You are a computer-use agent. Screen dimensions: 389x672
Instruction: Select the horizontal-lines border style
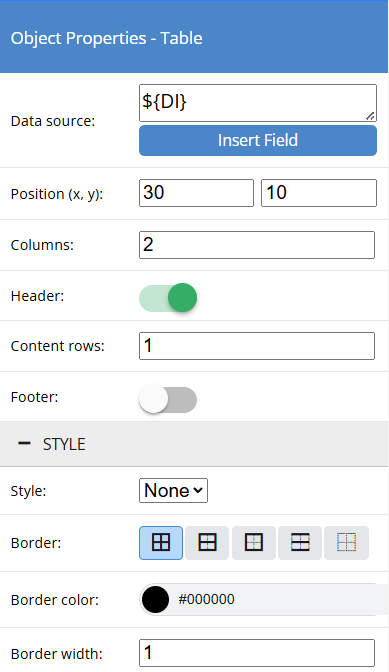click(x=300, y=543)
